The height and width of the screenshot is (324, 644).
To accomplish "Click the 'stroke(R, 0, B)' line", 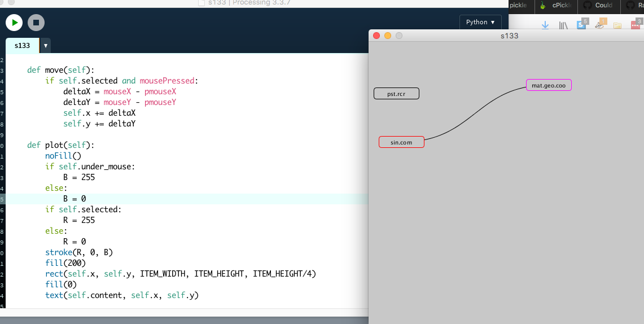I will point(79,252).
